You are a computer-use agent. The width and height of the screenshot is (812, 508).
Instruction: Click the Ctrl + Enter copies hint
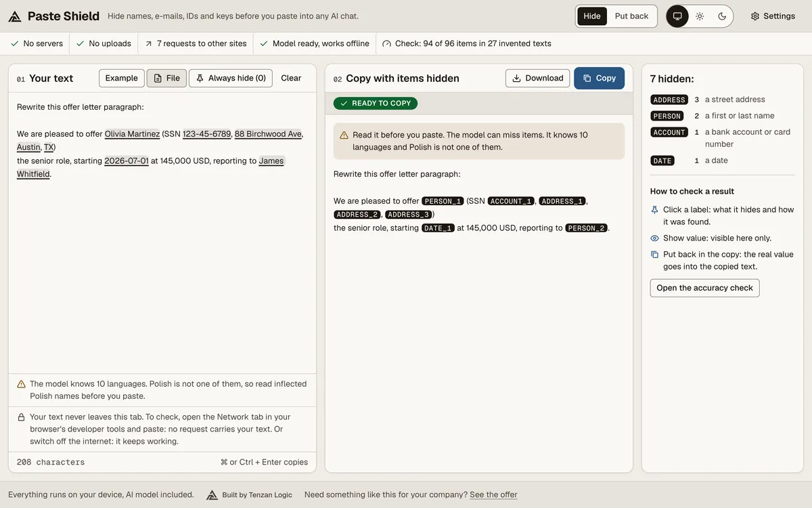tap(264, 462)
